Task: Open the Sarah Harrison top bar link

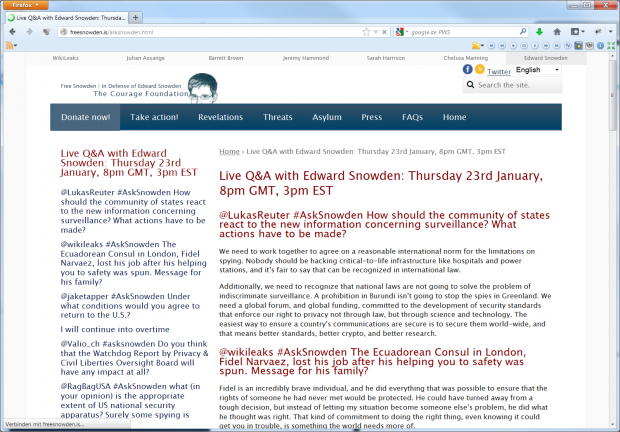Action: (386, 58)
